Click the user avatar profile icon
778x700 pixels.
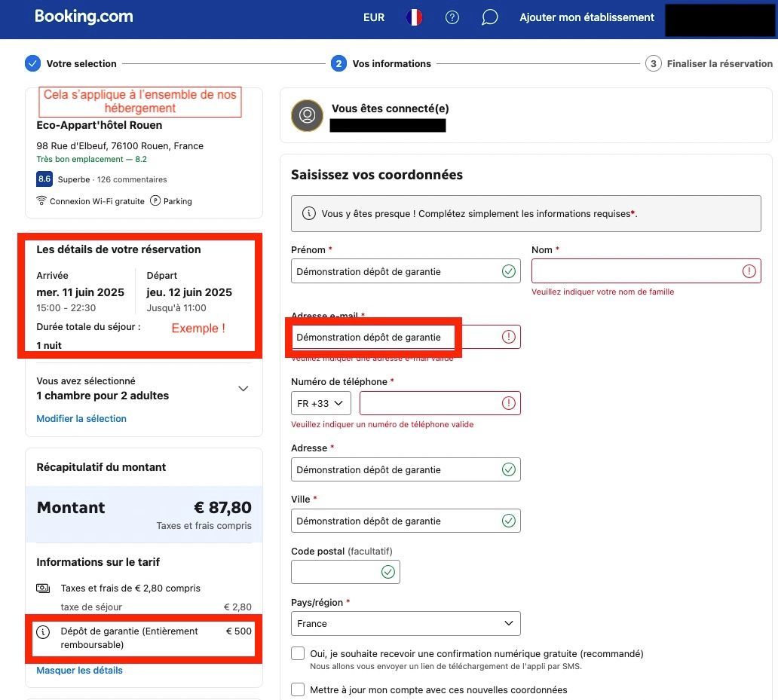tap(307, 115)
